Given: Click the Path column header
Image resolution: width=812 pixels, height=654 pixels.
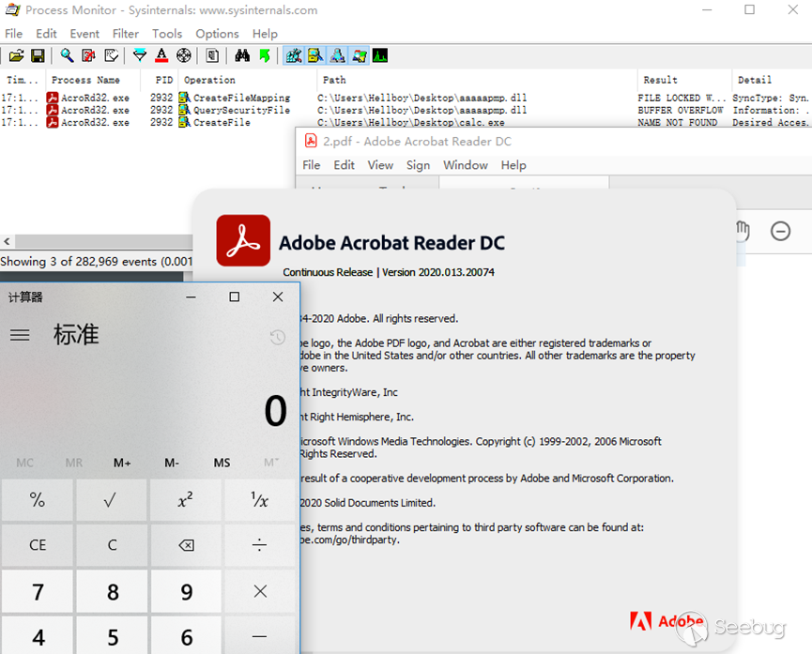Looking at the screenshot, I should click(x=477, y=81).
